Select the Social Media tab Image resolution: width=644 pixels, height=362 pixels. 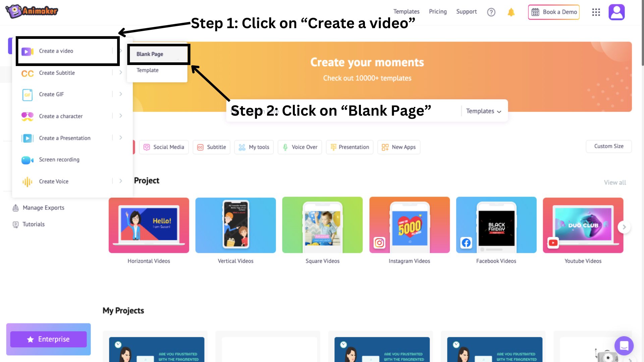(164, 147)
